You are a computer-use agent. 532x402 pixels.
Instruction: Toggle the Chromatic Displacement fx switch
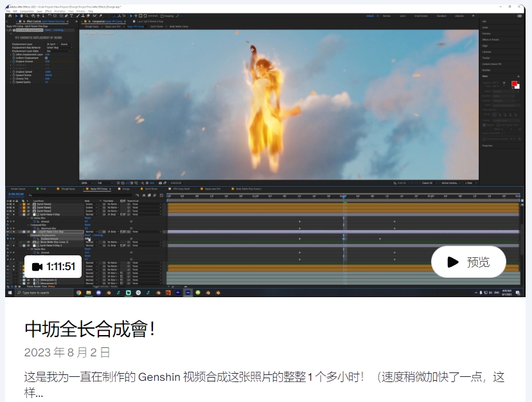(x=10, y=30)
